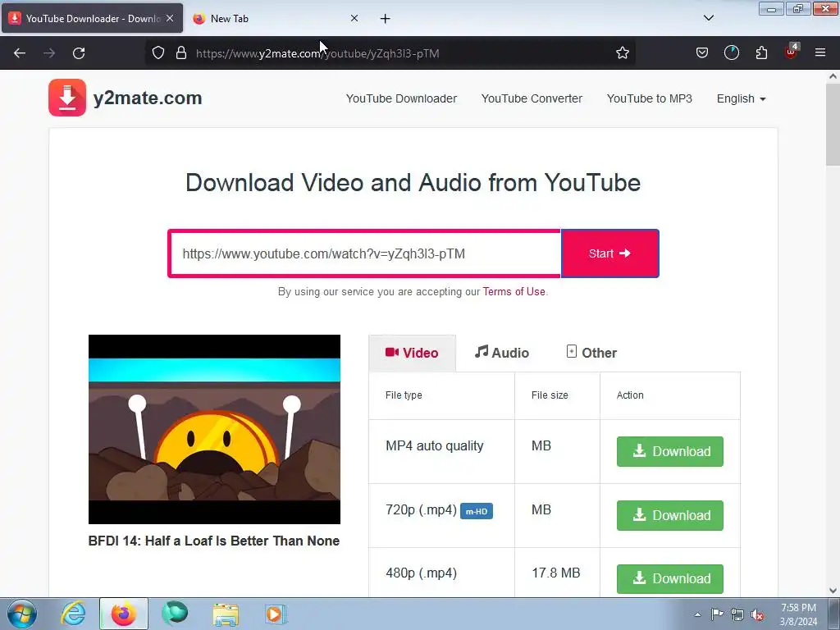Image resolution: width=840 pixels, height=630 pixels.
Task: Close the YouTube Downloader tab
Action: pos(170,18)
